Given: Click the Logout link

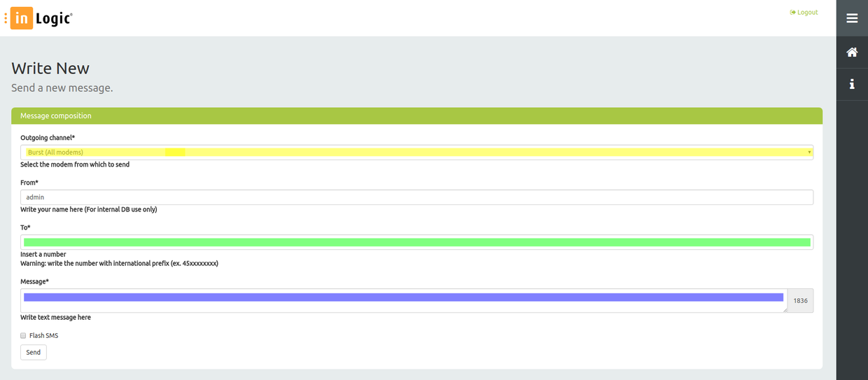Looking at the screenshot, I should [x=804, y=13].
